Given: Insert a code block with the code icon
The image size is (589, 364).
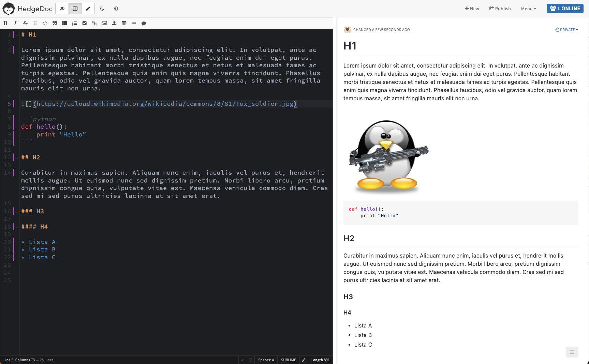Looking at the screenshot, I should point(45,23).
